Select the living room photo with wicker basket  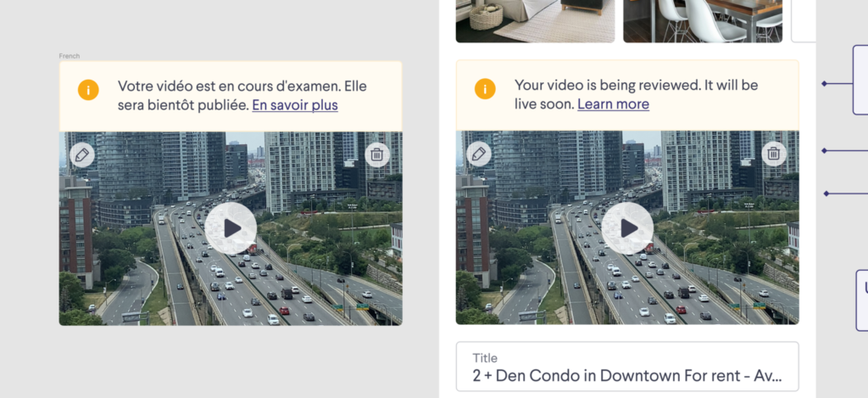535,21
